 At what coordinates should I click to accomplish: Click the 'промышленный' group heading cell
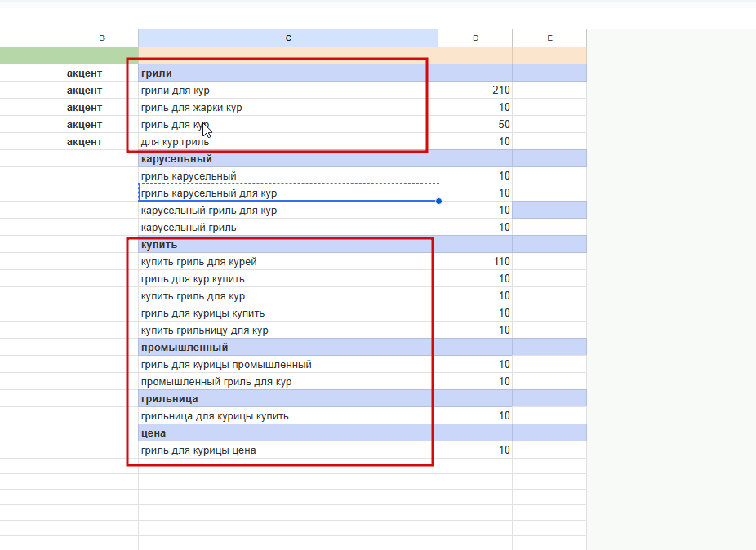(x=288, y=348)
